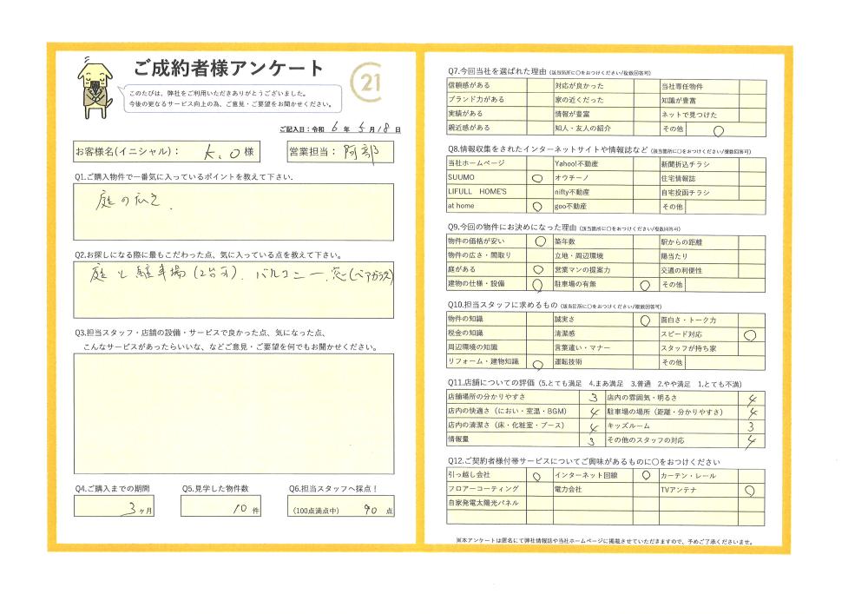Viewport: 868px width, 614px height.
Task: Click the dog mascot illustration
Action: pos(93,87)
